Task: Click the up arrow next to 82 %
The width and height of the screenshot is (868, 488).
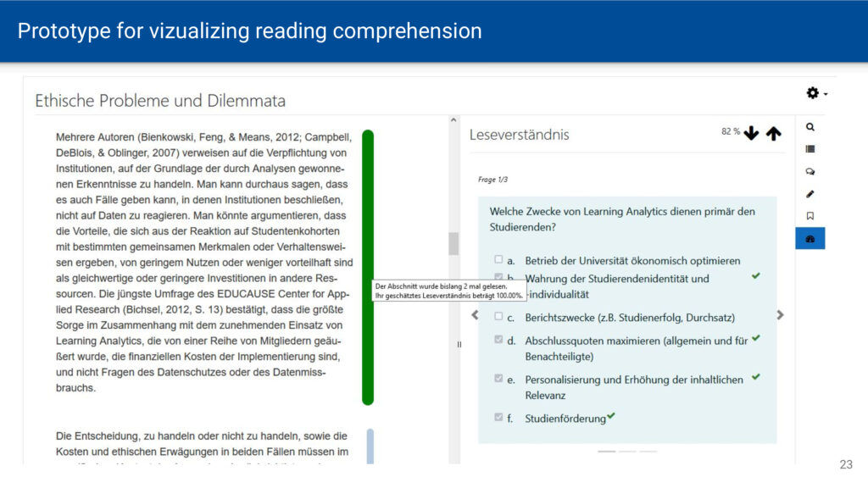Action: point(773,134)
